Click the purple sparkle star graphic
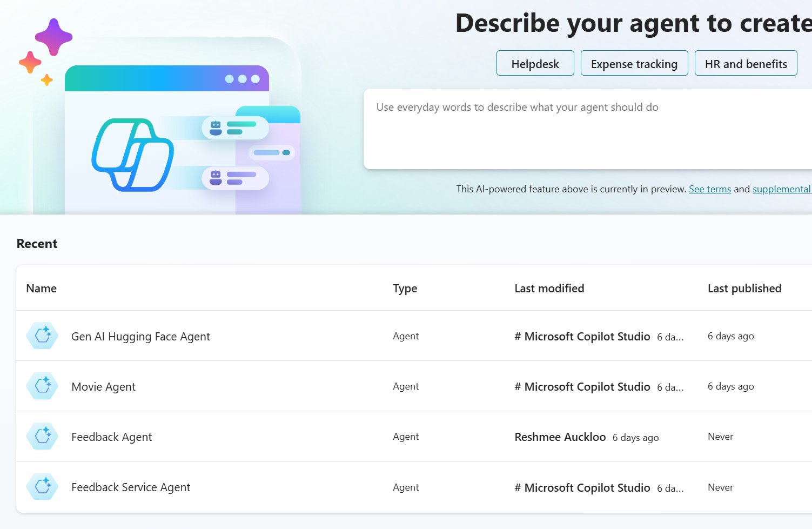 tap(53, 37)
